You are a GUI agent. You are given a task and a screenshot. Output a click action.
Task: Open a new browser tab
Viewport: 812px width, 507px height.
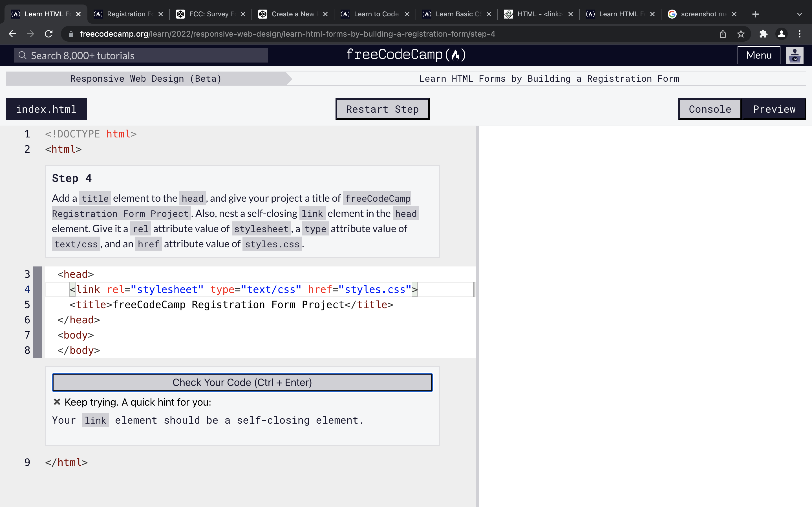[x=755, y=14]
